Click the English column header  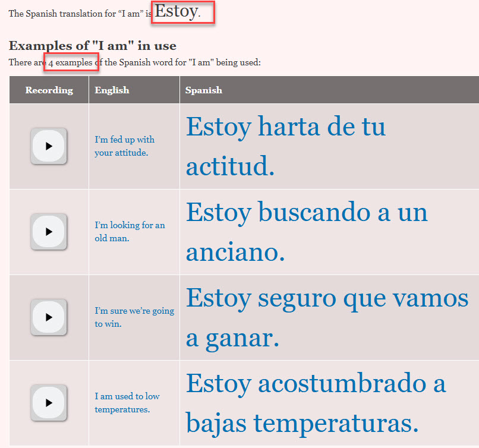tap(112, 90)
